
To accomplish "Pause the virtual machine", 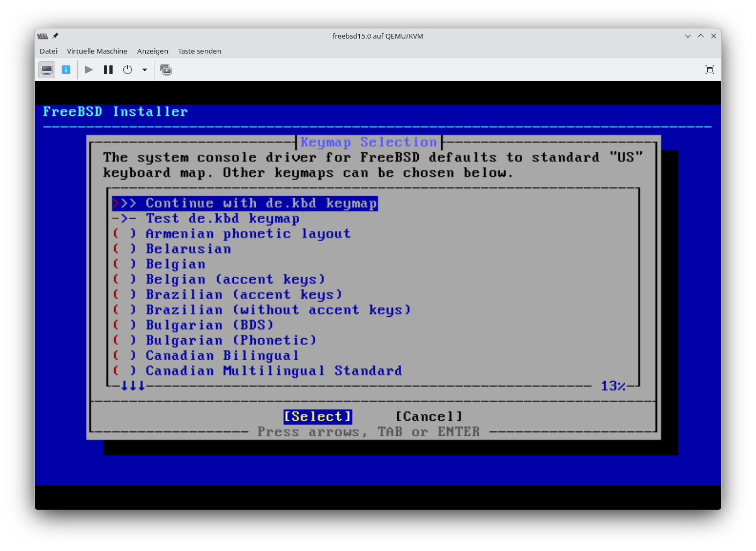I will click(x=108, y=70).
